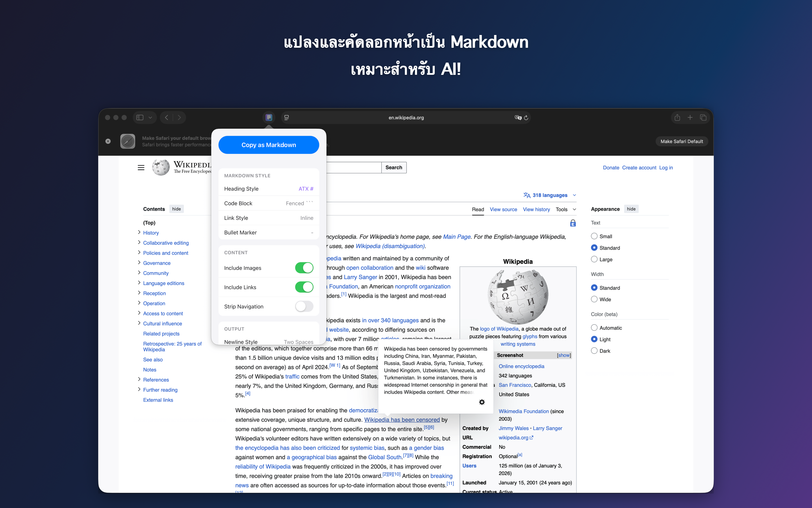The image size is (812, 508).
Task: Change the Link Style Inline setting
Action: coord(268,218)
